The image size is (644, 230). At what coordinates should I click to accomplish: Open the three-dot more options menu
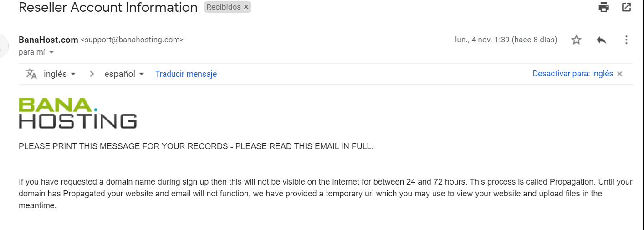pos(626,40)
